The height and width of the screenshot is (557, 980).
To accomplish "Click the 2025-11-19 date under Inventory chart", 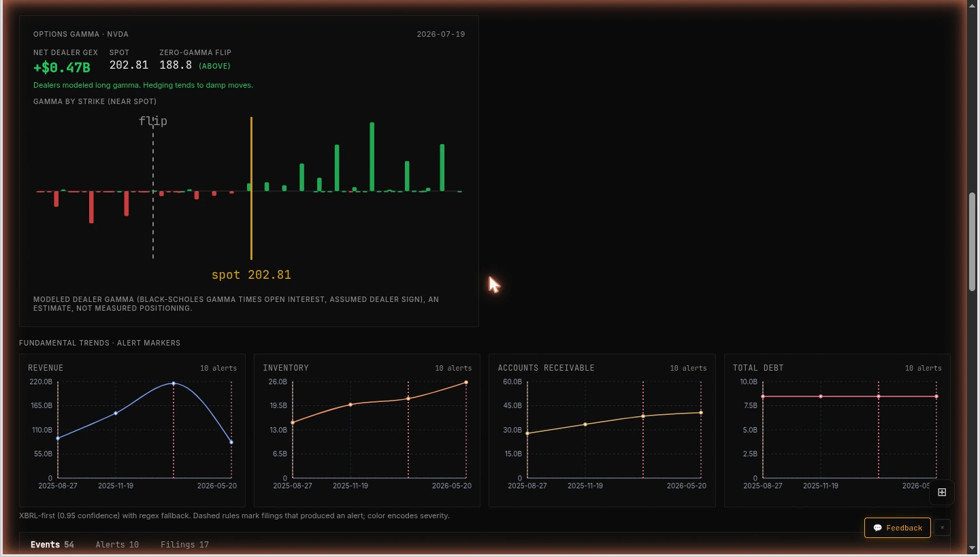I will pyautogui.click(x=350, y=486).
